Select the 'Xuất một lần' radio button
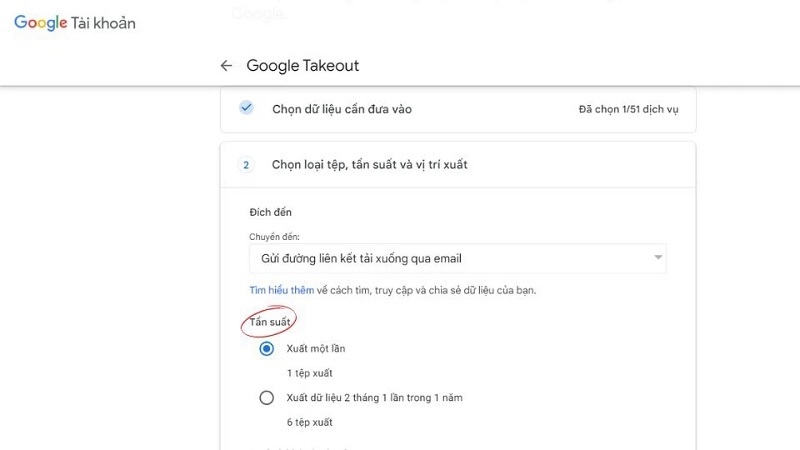Screen dimensions: 800x450 266,349
